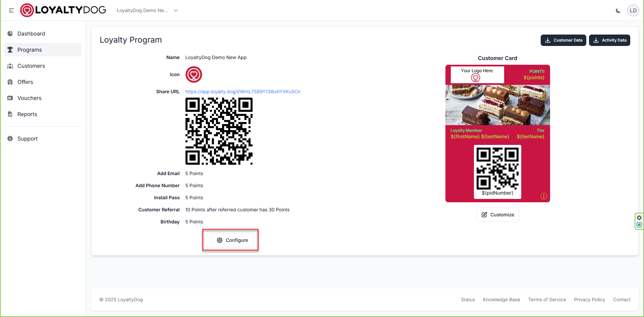
Task: Open Offers in the sidebar
Action: tap(43, 82)
